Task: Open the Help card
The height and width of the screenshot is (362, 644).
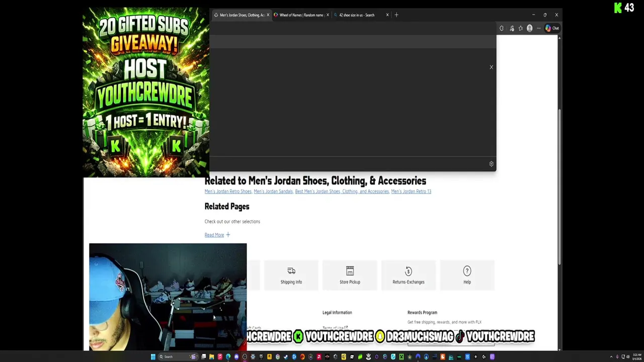Action: (467, 276)
